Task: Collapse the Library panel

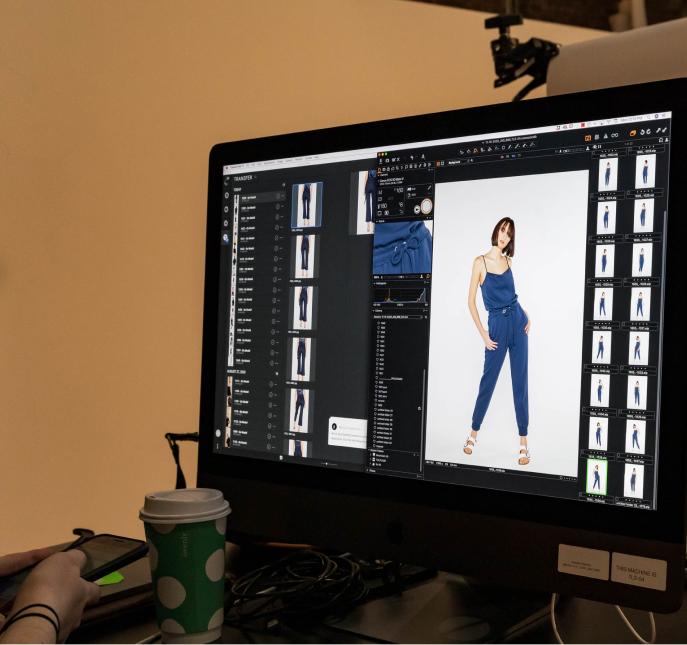Action: coord(375,311)
